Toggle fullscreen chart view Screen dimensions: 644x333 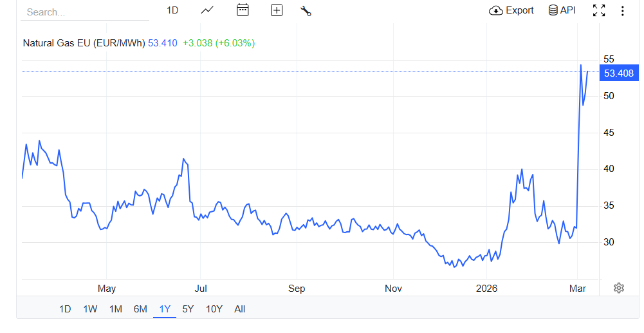point(599,10)
